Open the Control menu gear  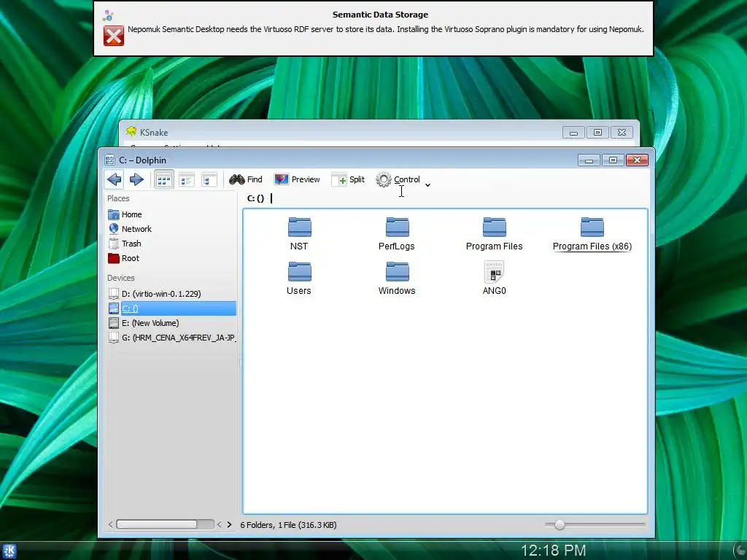[398, 179]
